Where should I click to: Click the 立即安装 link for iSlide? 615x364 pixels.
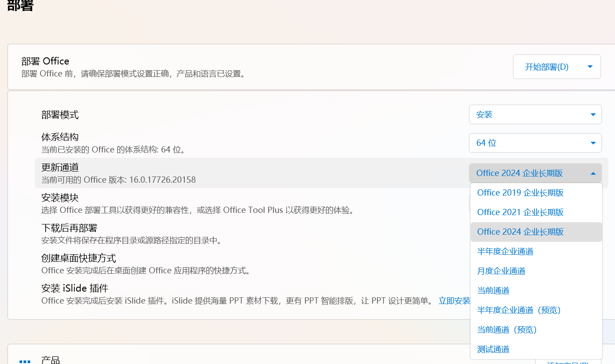(454, 301)
